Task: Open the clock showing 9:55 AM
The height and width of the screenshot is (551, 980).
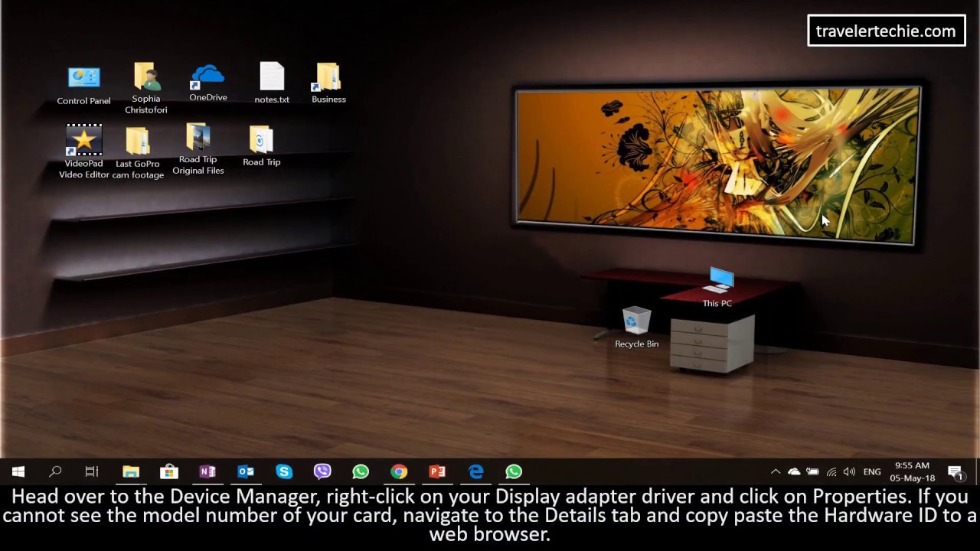Action: (912, 471)
